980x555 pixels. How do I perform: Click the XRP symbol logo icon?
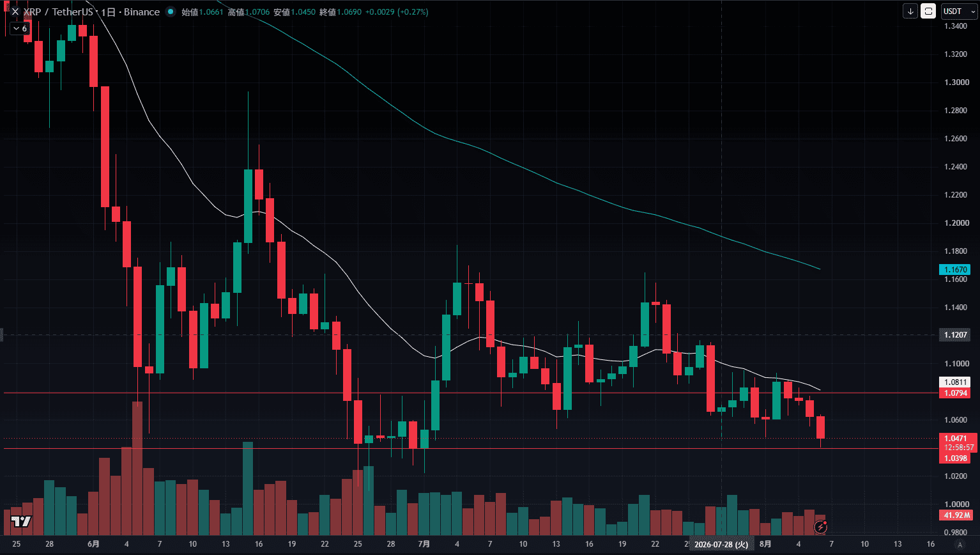coord(15,12)
